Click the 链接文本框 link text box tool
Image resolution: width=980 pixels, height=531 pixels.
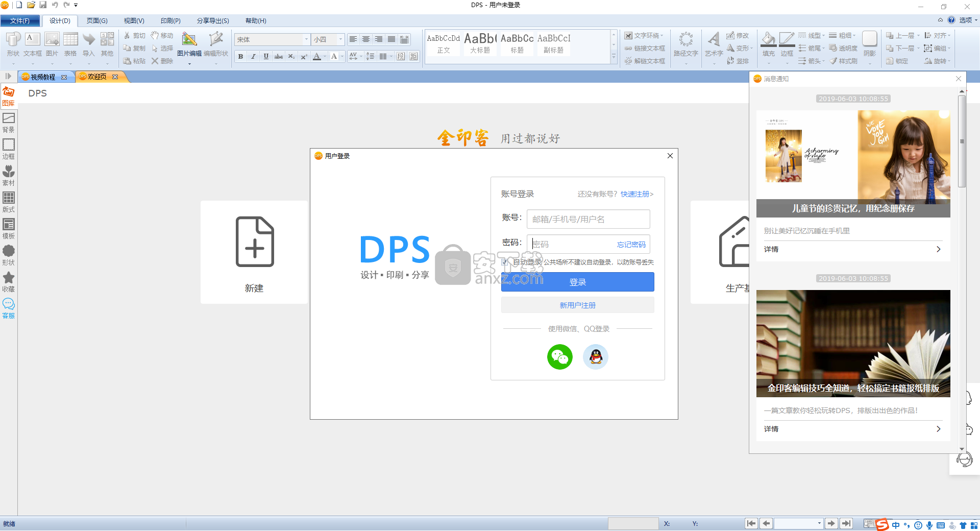(x=645, y=49)
